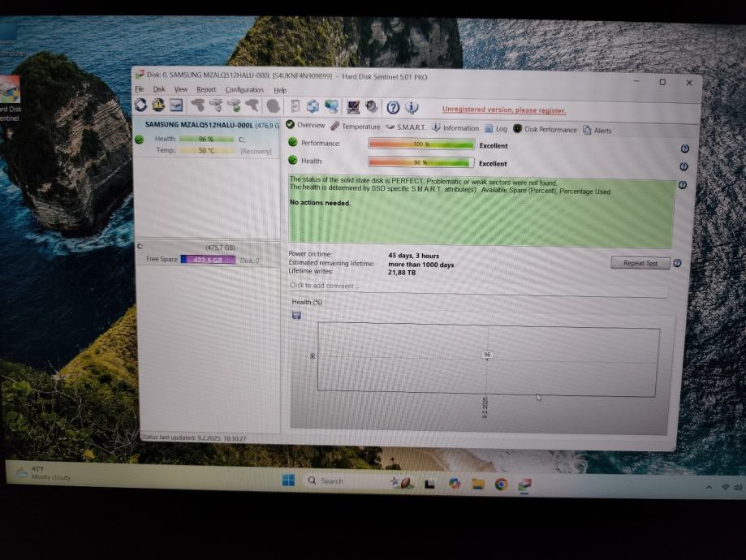This screenshot has height=560, width=746.
Task: Click the '45 days, 3 hours' power on value
Action: pos(413,256)
